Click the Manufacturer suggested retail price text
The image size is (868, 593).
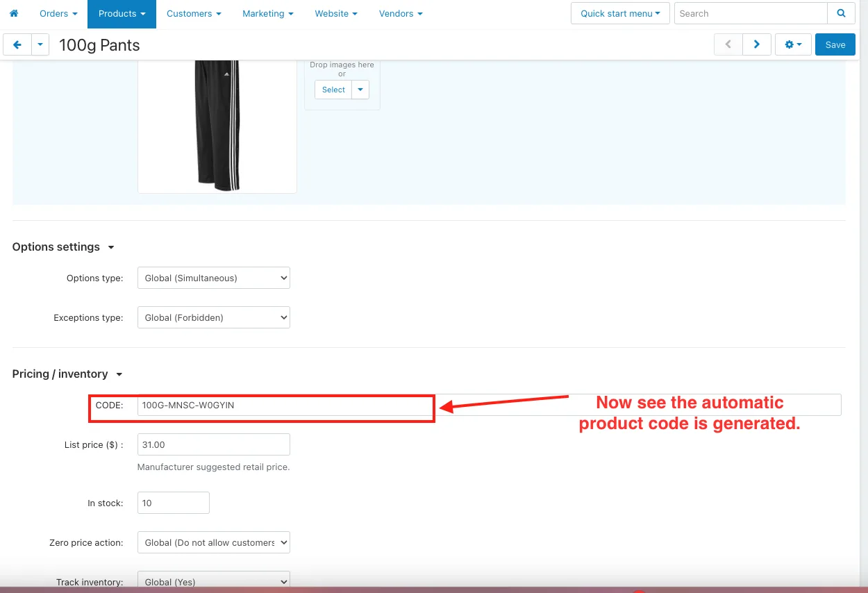[x=213, y=467]
